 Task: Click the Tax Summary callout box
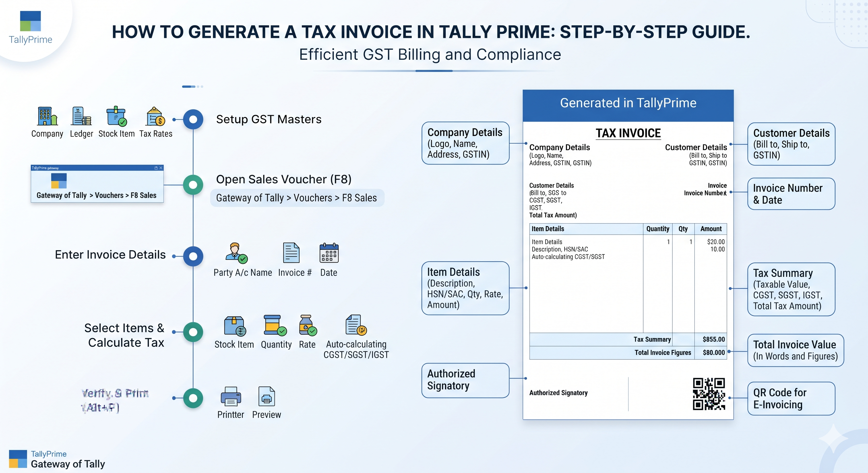[791, 289]
